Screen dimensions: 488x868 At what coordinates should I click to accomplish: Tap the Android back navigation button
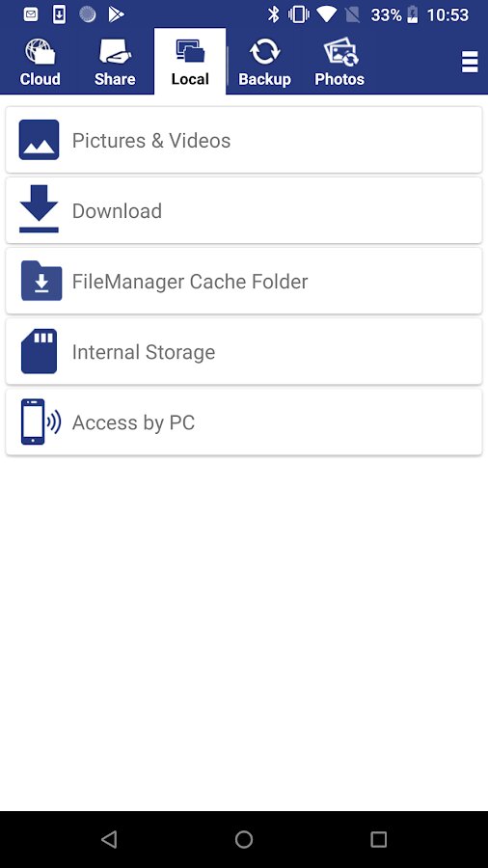pyautogui.click(x=109, y=839)
